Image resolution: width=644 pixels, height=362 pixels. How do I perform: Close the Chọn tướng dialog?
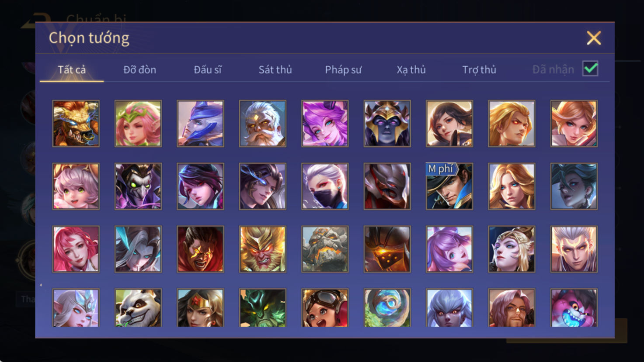594,38
